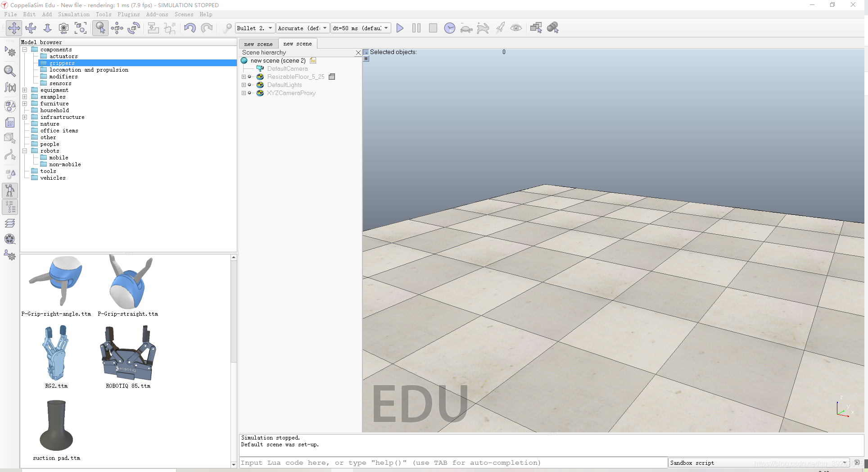Screen dimensions: 868x472
Task: Open the collections sidebar icon
Action: click(10, 106)
